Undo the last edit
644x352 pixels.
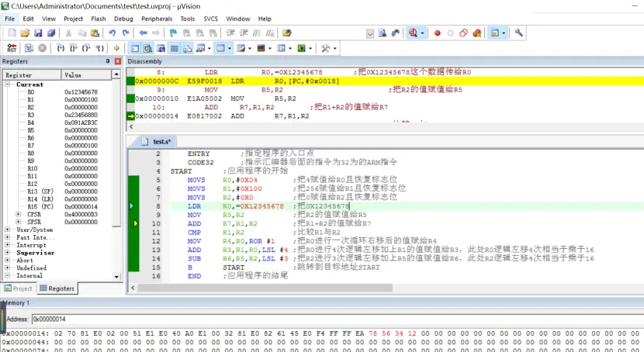113,33
